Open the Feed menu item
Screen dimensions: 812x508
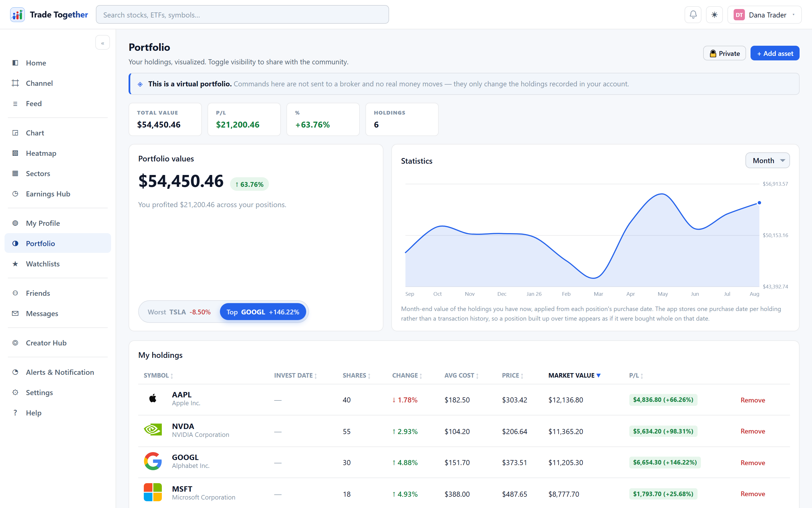[58, 104]
